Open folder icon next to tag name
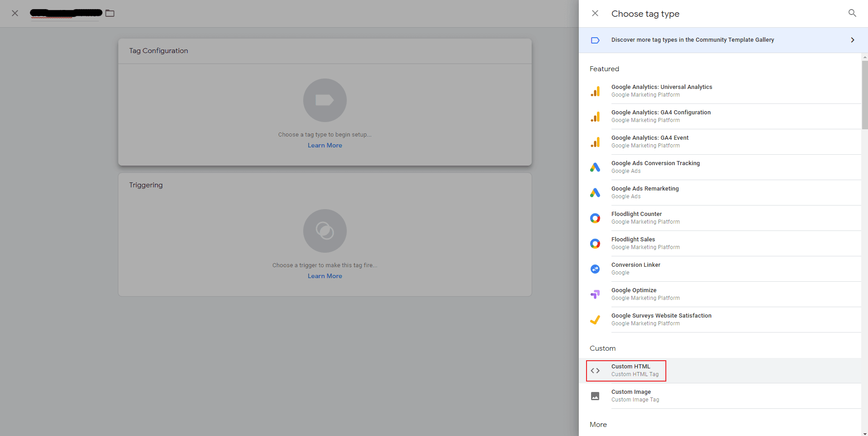 (x=110, y=13)
